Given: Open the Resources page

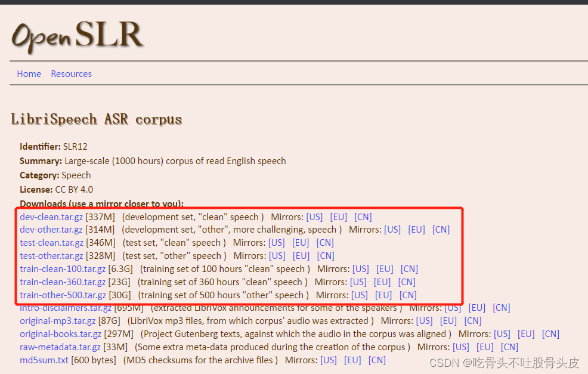Looking at the screenshot, I should point(71,74).
